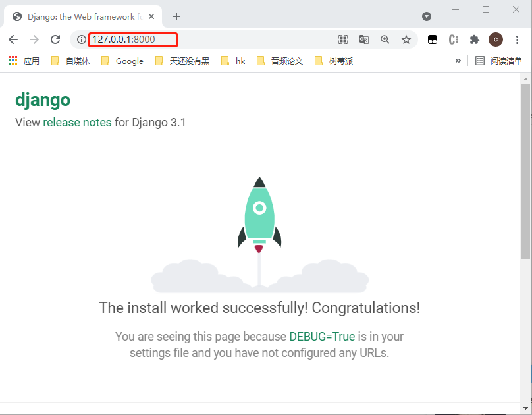The width and height of the screenshot is (532, 415).
Task: Open the 自媒体 bookmark folder
Action: [x=70, y=61]
